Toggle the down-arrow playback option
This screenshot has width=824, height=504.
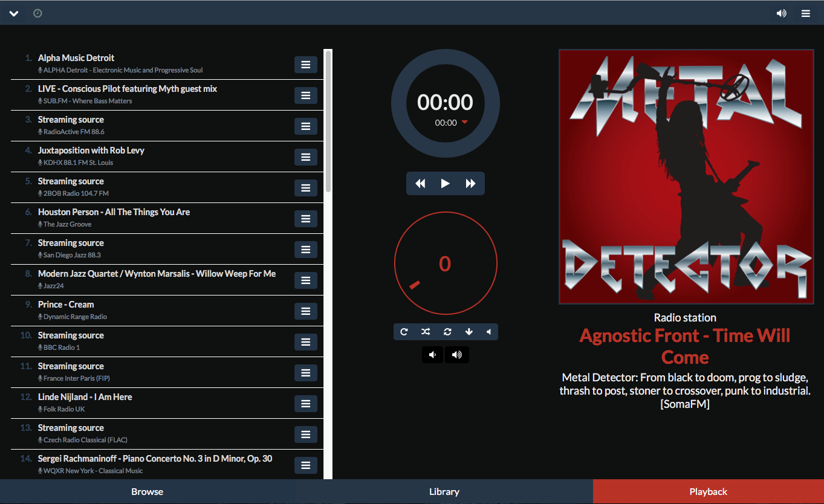point(469,332)
